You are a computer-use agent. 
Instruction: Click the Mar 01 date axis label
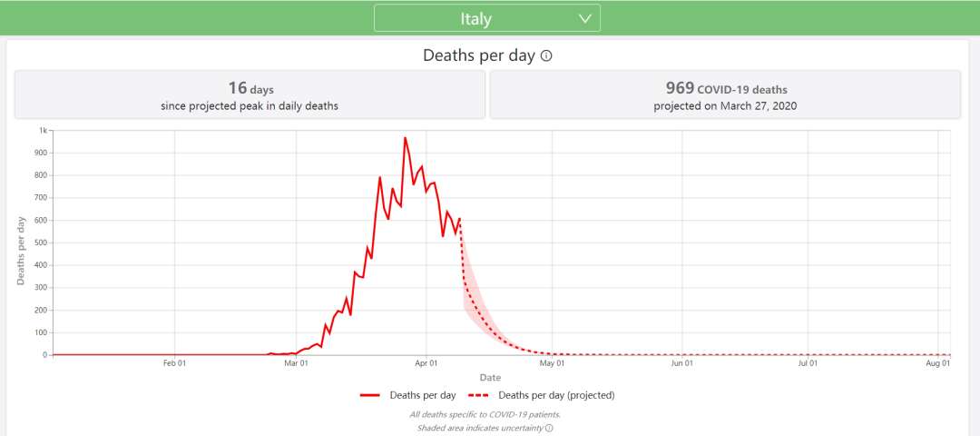point(296,363)
